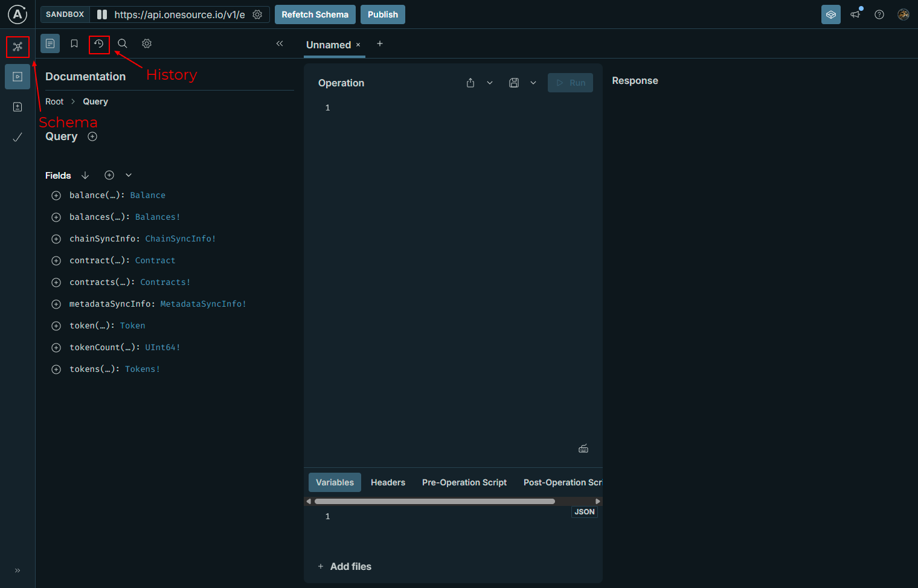Add the chainSyncInfo field to operation
Image resolution: width=918 pixels, height=588 pixels.
tap(56, 239)
